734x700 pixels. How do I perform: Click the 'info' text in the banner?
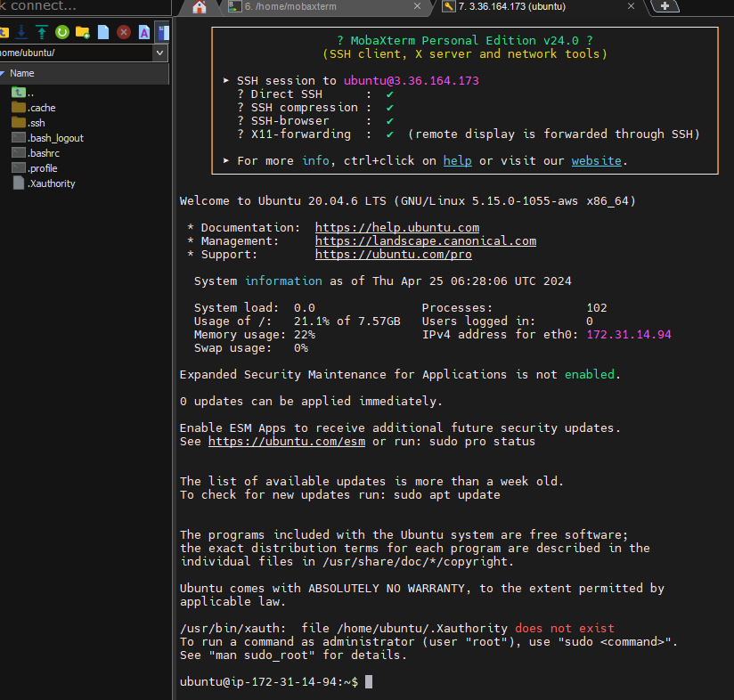click(x=315, y=161)
